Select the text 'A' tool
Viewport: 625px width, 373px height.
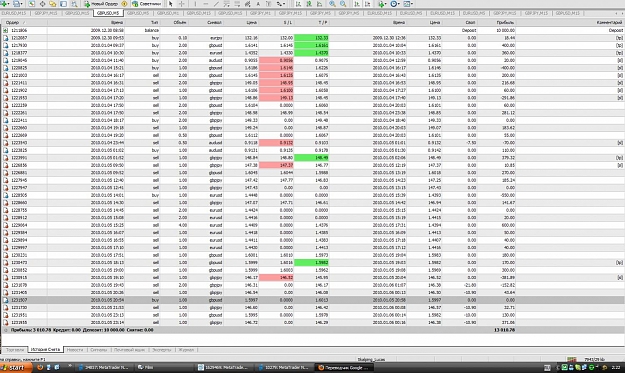(x=258, y=4)
